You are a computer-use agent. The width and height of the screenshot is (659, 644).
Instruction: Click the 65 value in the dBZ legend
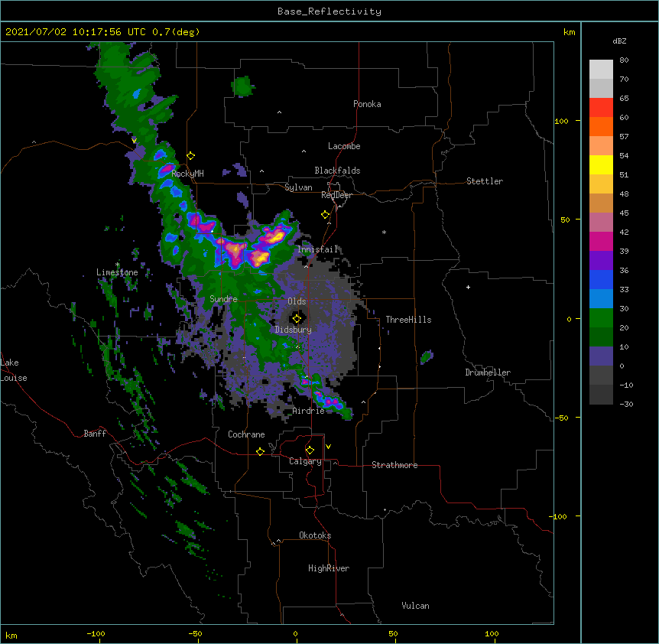coord(624,98)
